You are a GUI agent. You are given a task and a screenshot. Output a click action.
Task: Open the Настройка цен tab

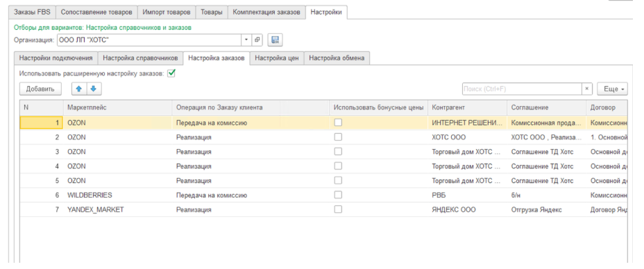(277, 58)
